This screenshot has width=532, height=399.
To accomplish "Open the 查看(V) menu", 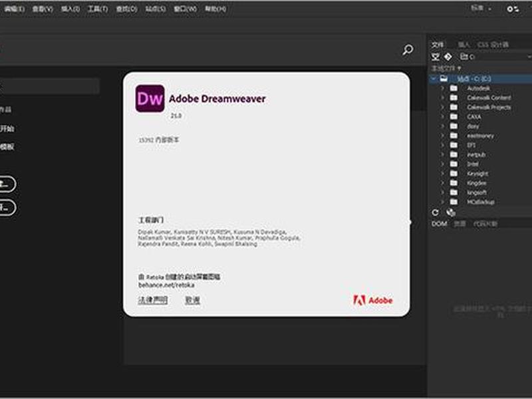I will 43,9.
